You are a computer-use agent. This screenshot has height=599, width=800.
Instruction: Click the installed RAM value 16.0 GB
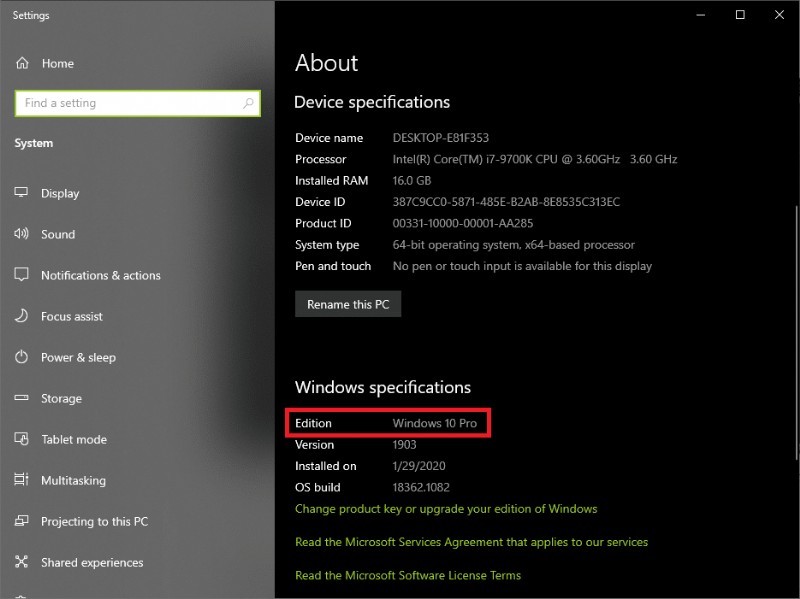(412, 181)
